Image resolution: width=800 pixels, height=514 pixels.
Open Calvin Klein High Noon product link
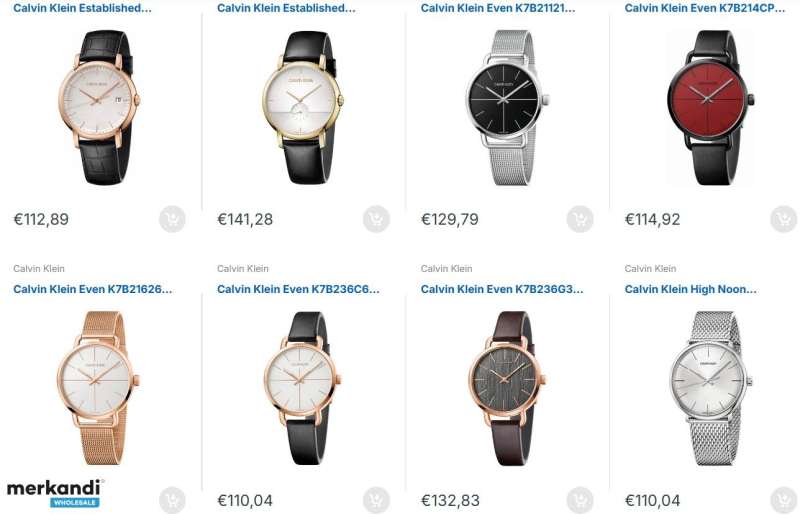pos(690,289)
